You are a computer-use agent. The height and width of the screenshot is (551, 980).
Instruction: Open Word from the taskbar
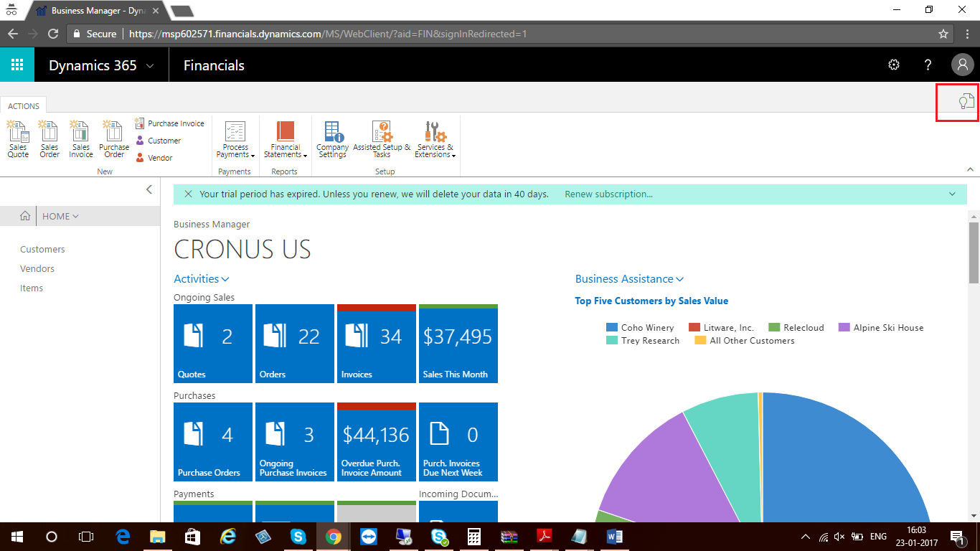[614, 537]
